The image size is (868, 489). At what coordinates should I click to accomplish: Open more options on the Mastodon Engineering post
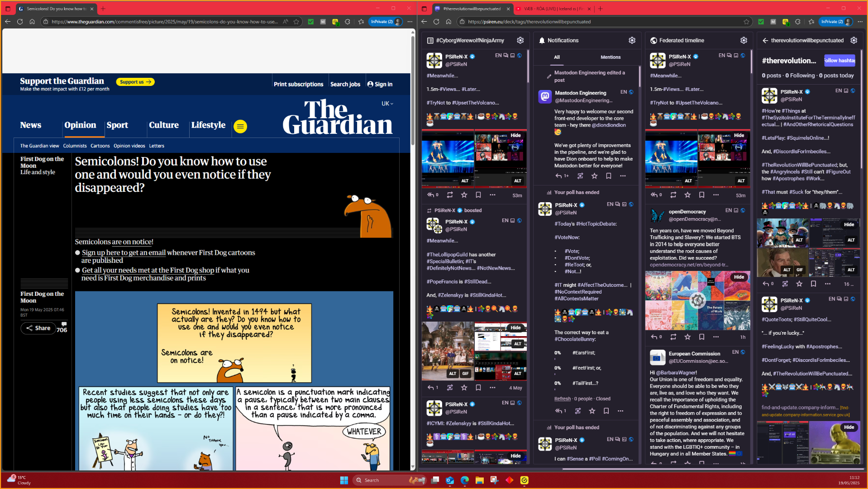623,176
